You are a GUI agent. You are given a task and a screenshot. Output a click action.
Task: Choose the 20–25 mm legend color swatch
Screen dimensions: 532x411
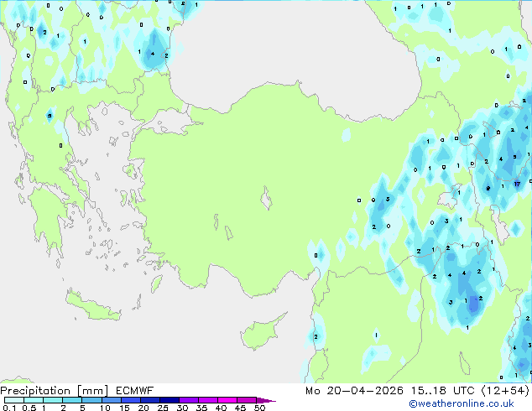(149, 400)
